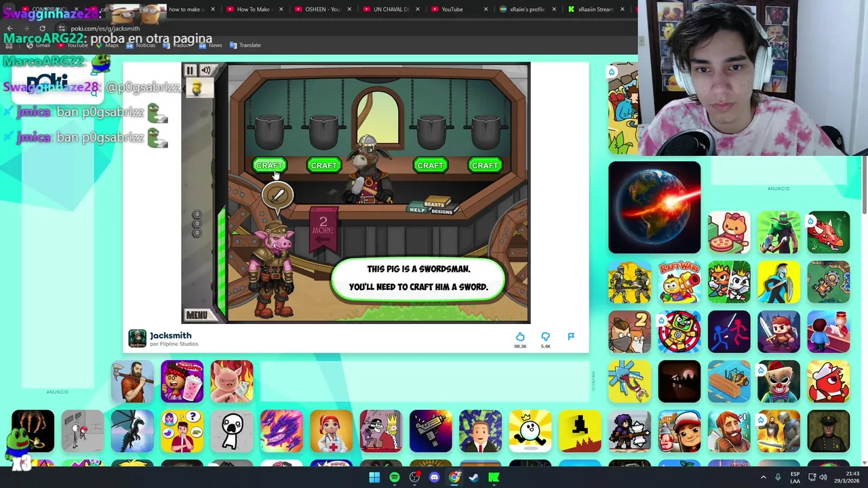Click the Jacksmith game logo thumbnail
The width and height of the screenshot is (868, 488).
click(137, 339)
